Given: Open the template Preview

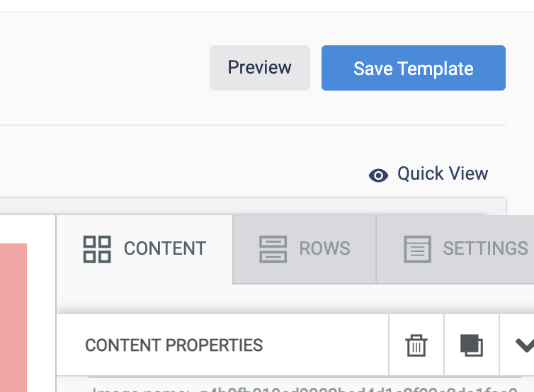Looking at the screenshot, I should (x=259, y=68).
